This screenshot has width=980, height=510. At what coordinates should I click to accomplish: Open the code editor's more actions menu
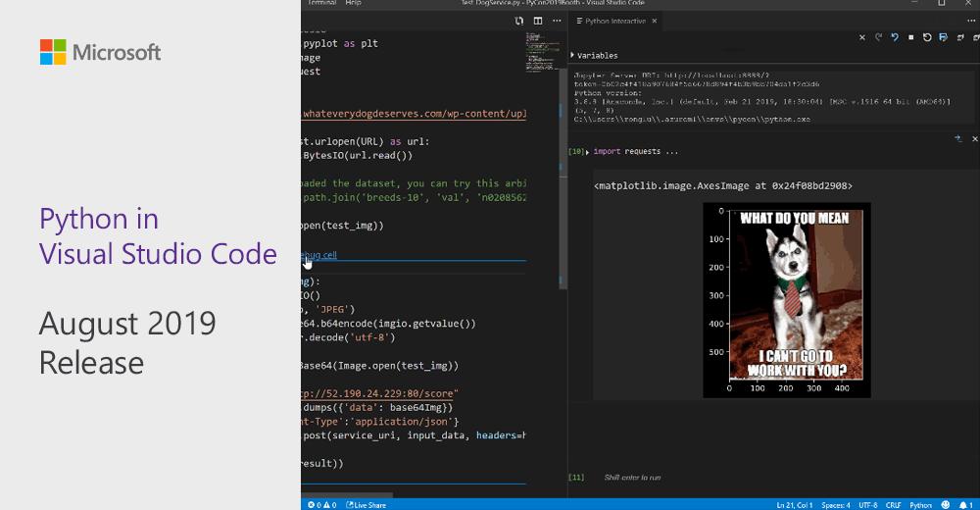(x=557, y=21)
